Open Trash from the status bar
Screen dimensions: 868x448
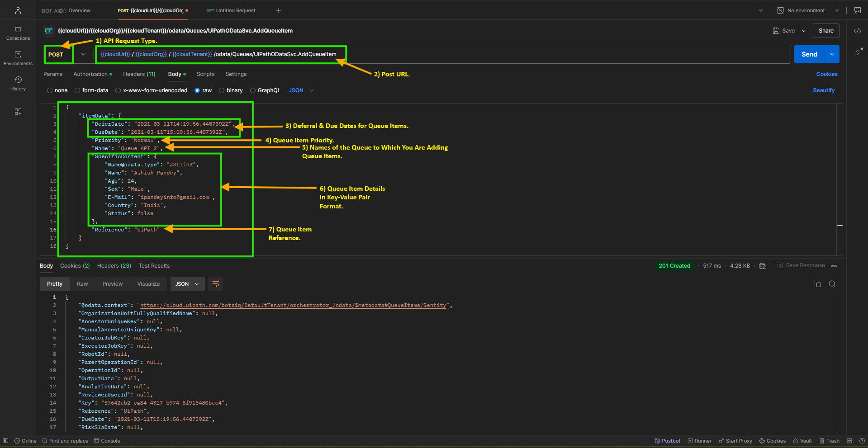(x=830, y=441)
